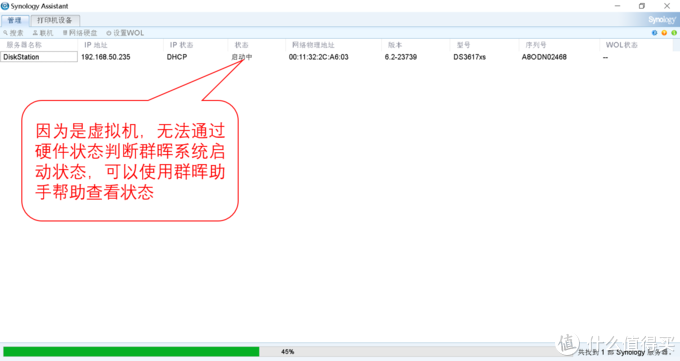This screenshot has width=680, height=361.
Task: Select the DiskStation server row
Action: (x=39, y=57)
